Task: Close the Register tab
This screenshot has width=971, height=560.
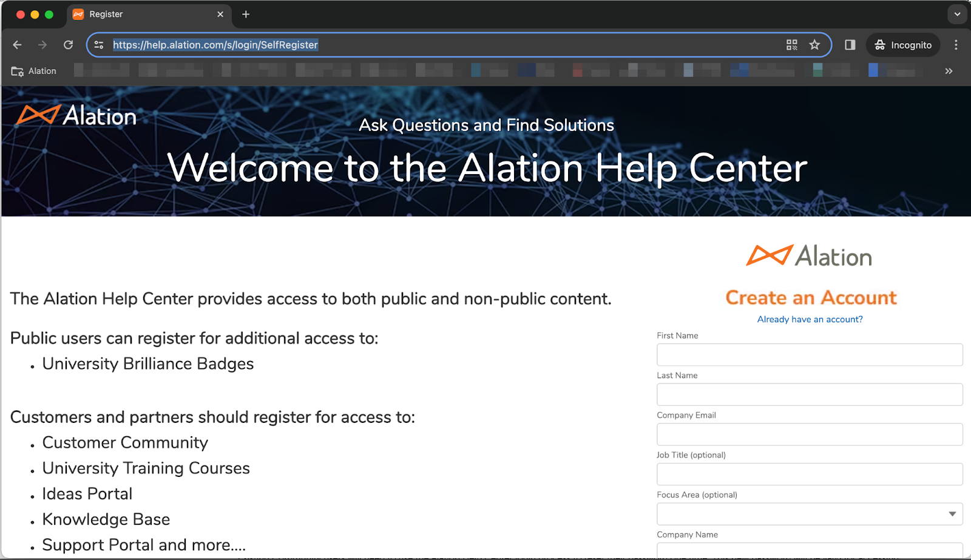Action: [x=220, y=14]
